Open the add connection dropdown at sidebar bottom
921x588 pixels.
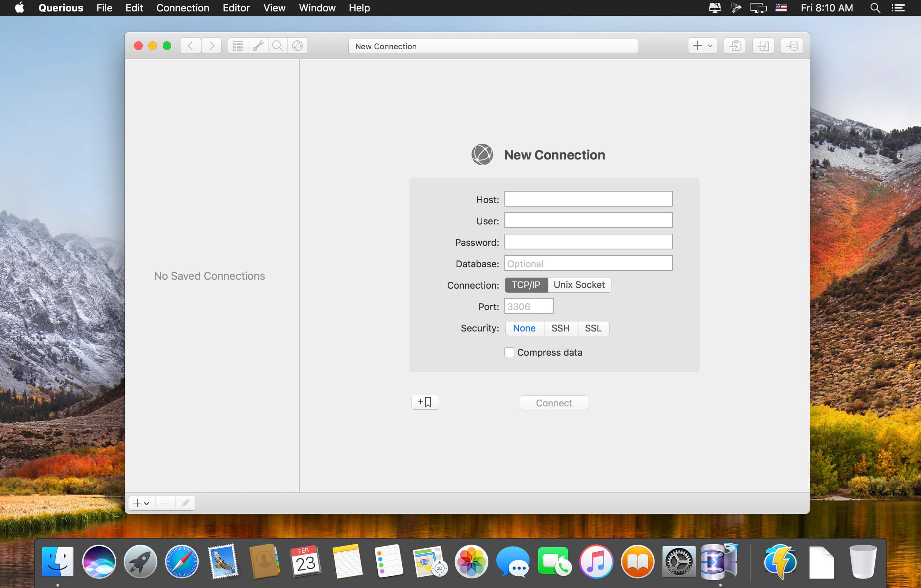click(141, 503)
